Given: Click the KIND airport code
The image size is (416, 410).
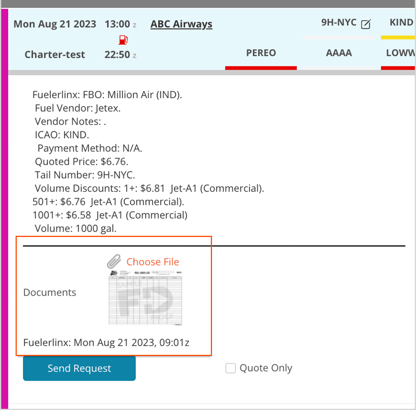Looking at the screenshot, I should click(401, 23).
